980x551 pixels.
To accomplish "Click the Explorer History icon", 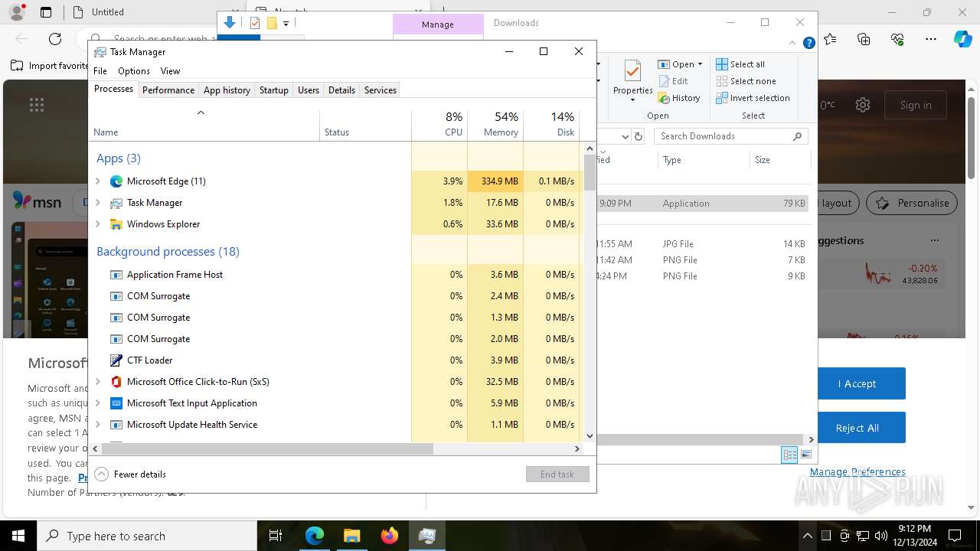I will 664,98.
